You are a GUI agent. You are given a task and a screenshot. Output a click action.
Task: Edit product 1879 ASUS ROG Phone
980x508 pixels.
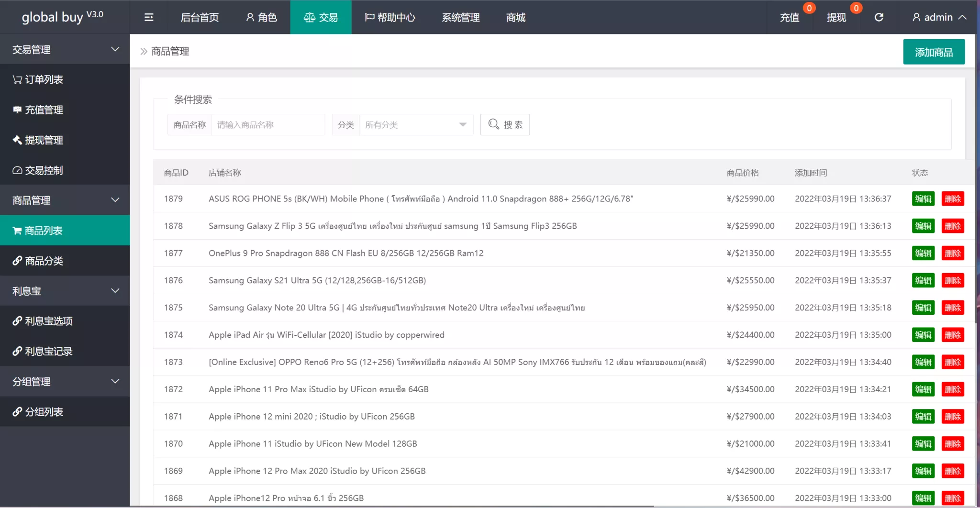[923, 199]
